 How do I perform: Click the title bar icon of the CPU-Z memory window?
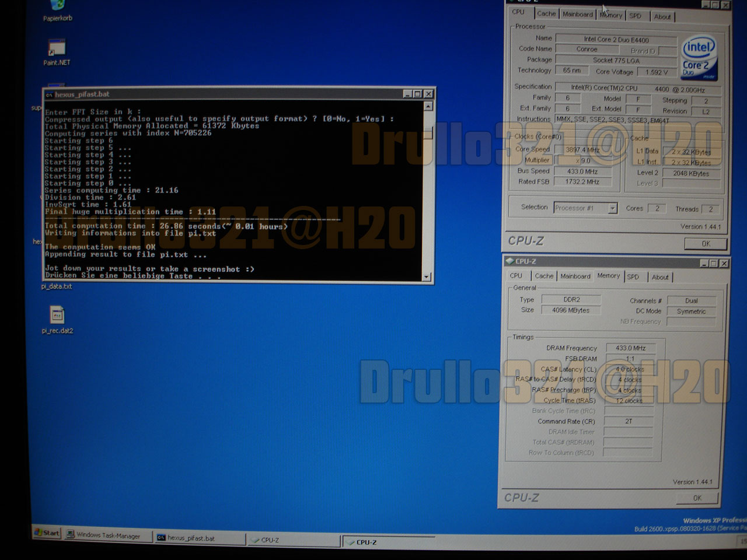[x=509, y=261]
